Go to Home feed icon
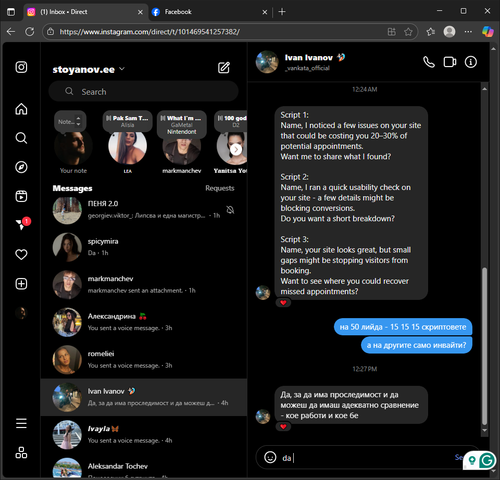The height and width of the screenshot is (480, 500). 21,109
